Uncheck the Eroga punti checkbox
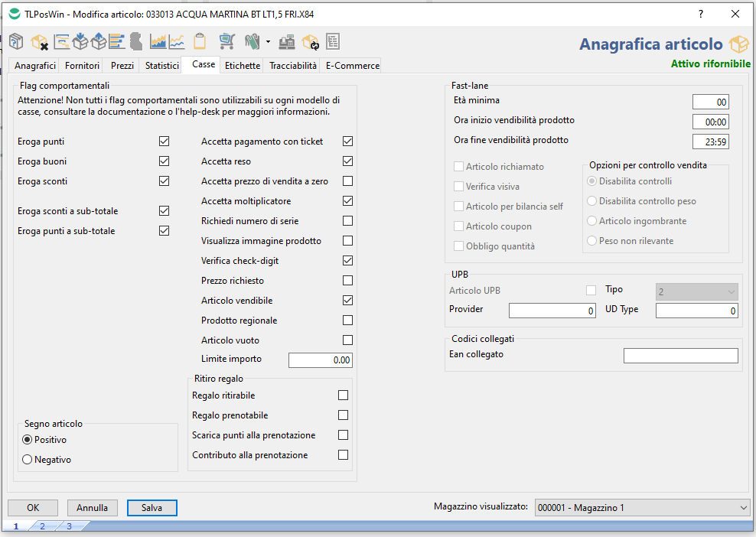This screenshot has width=756, height=537. tap(164, 140)
